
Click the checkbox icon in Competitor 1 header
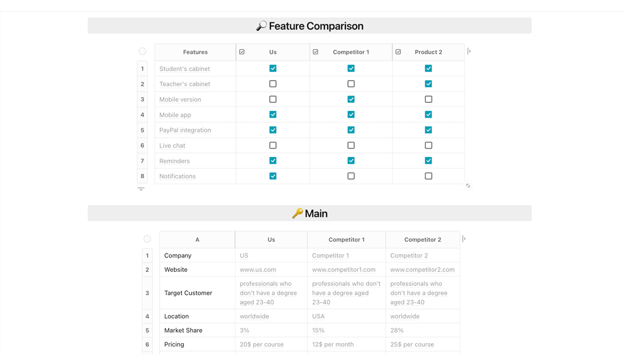(x=315, y=52)
